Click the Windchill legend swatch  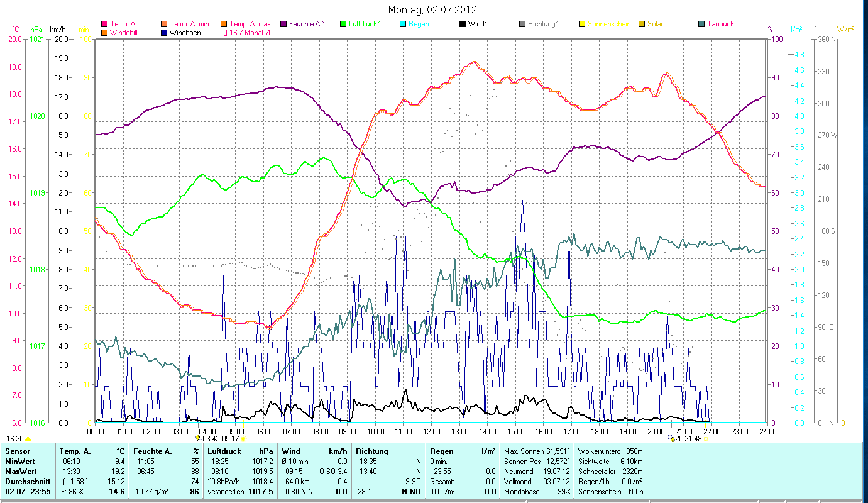[104, 33]
